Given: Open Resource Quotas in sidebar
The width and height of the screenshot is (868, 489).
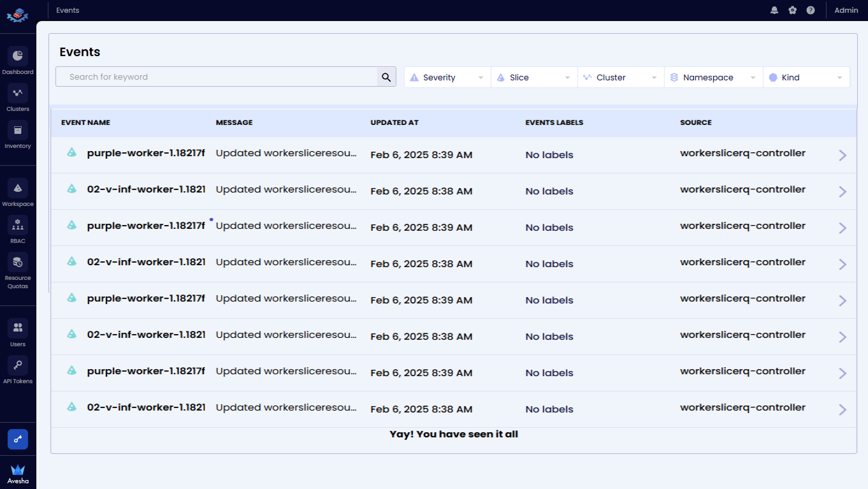Looking at the screenshot, I should pos(18,262).
